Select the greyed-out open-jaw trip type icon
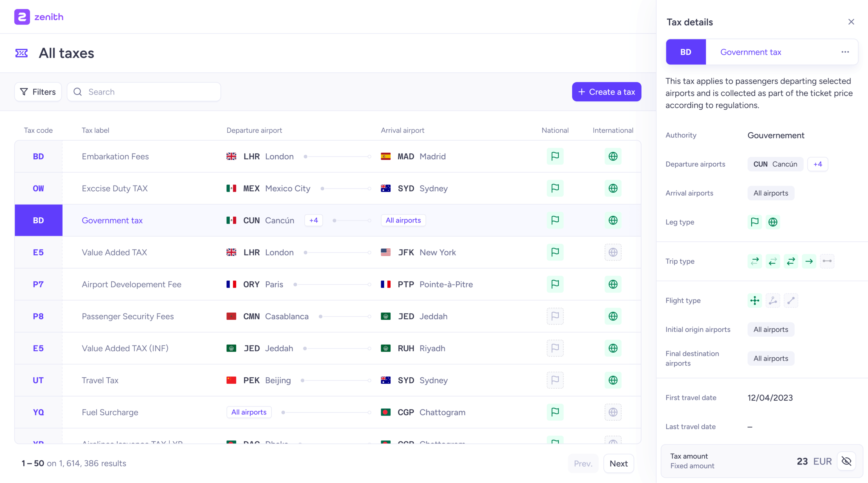 tap(827, 261)
